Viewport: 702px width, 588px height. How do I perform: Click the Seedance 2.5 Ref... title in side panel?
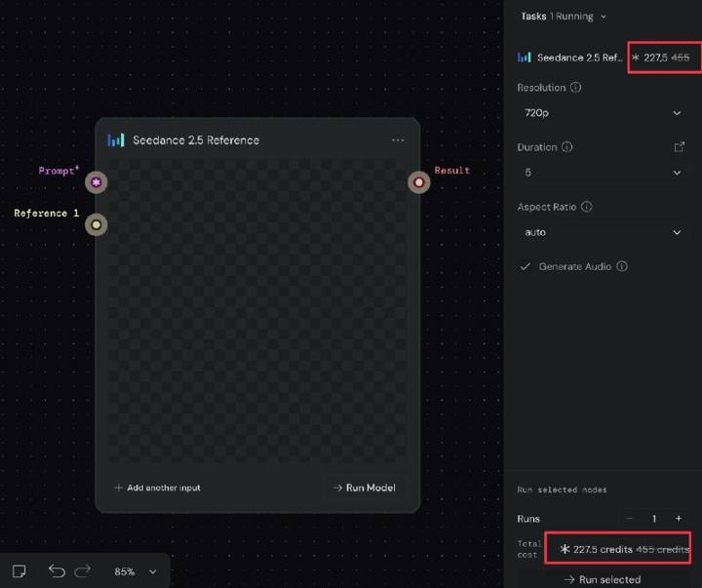pyautogui.click(x=580, y=58)
